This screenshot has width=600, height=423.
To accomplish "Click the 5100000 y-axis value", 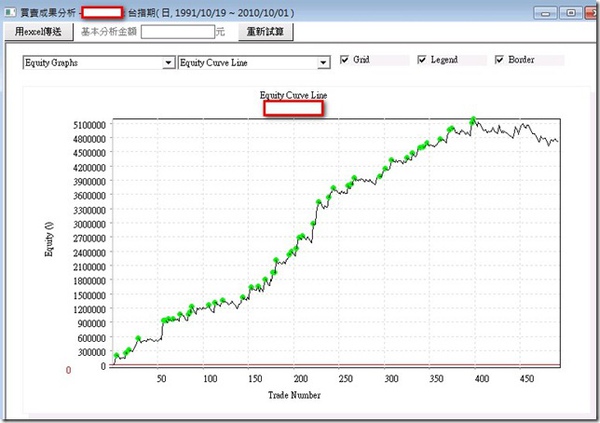I will (x=89, y=125).
